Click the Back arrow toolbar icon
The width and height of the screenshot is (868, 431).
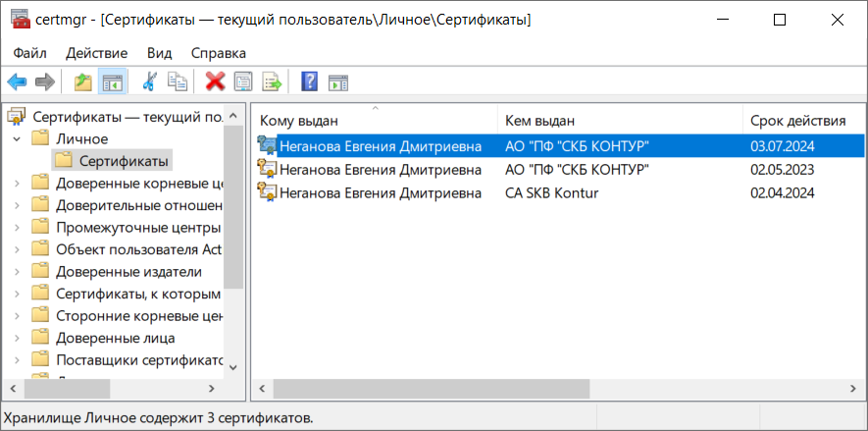click(x=17, y=82)
